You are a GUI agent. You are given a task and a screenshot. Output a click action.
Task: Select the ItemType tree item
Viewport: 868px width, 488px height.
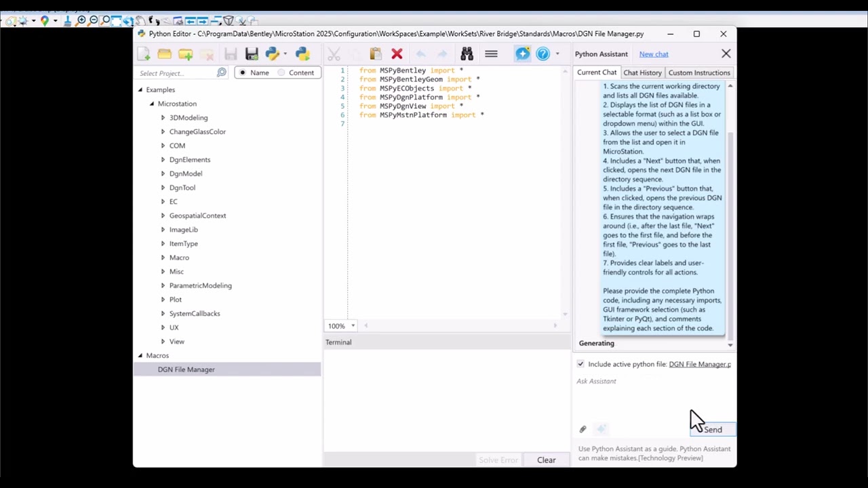coord(184,243)
